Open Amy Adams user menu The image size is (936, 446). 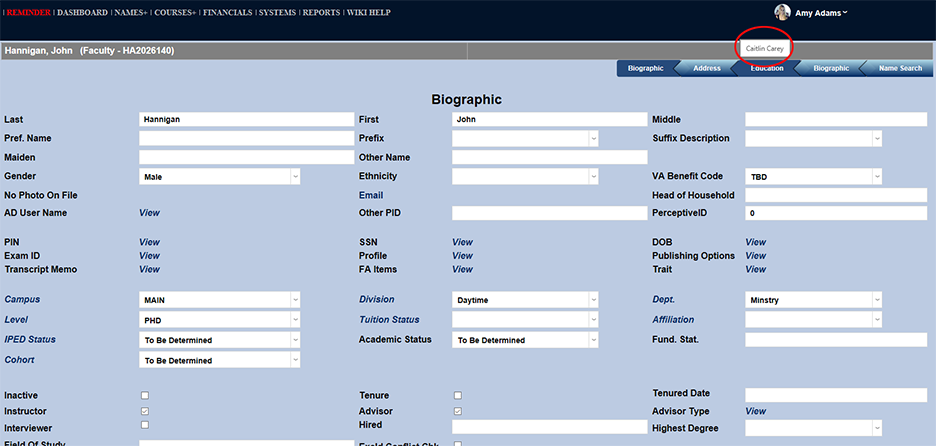click(821, 13)
